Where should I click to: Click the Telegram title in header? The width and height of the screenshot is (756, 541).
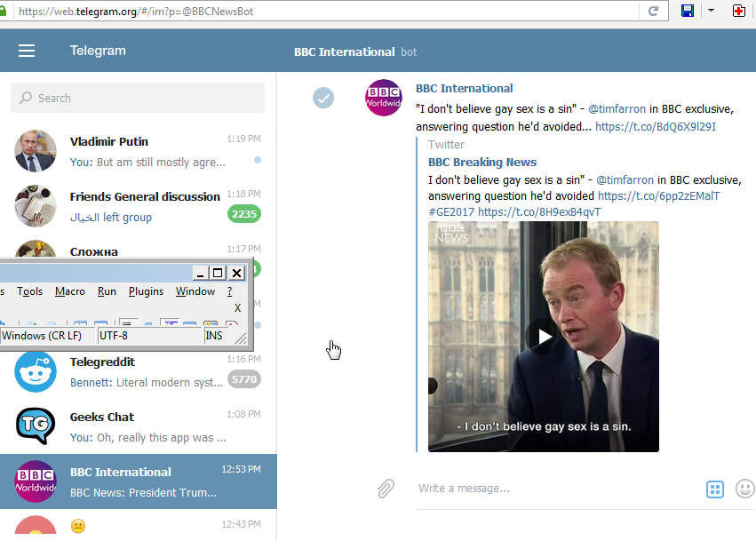98,51
